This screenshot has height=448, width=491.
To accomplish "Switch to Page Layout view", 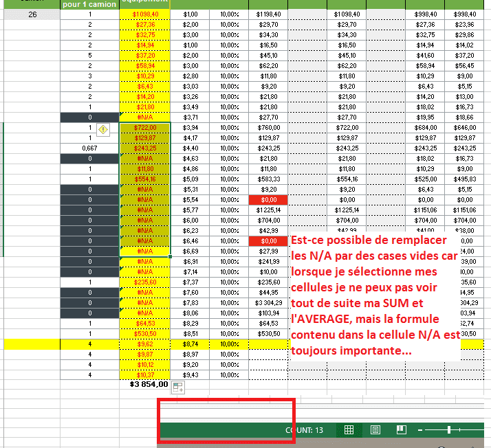I will pyautogui.click(x=375, y=430).
